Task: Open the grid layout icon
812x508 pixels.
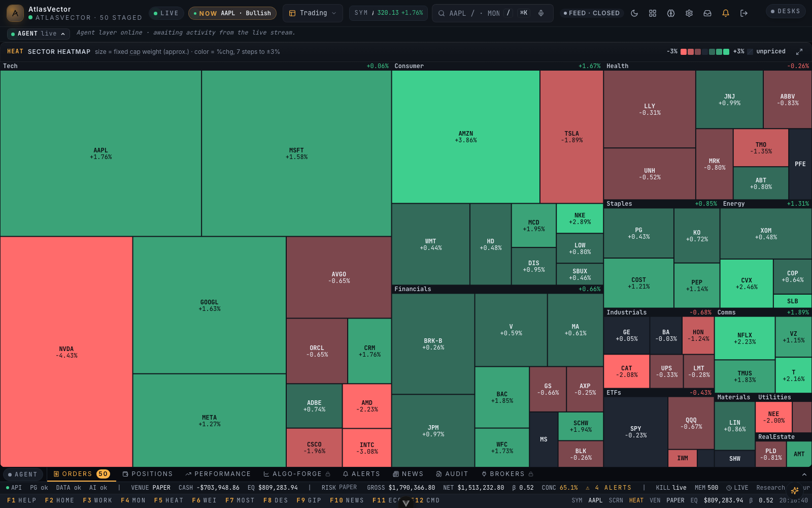Action: tap(653, 13)
